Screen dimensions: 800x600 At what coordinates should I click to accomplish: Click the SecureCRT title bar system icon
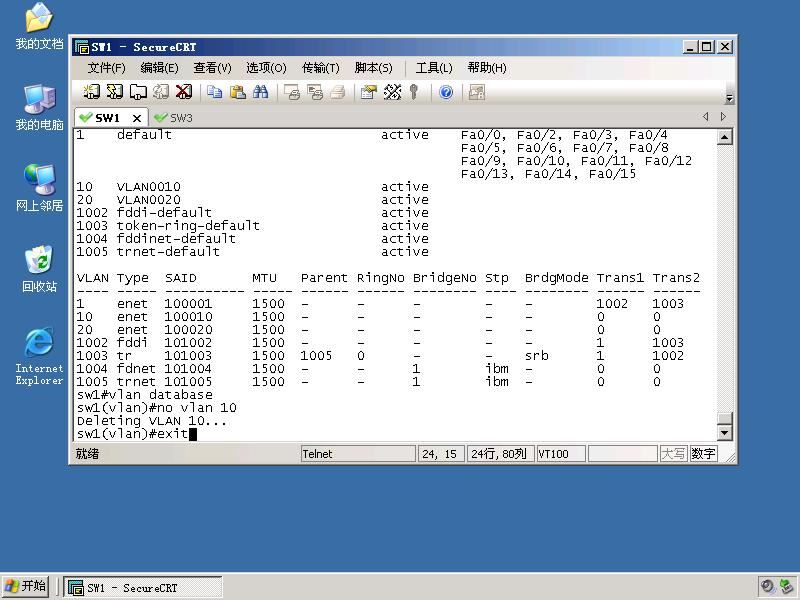pyautogui.click(x=81, y=47)
